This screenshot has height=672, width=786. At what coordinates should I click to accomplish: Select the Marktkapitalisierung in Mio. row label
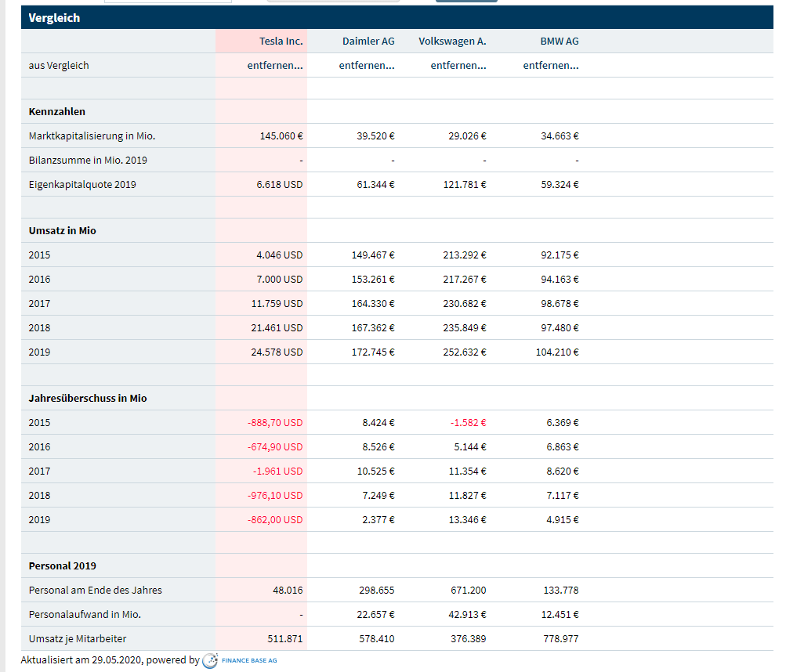92,136
